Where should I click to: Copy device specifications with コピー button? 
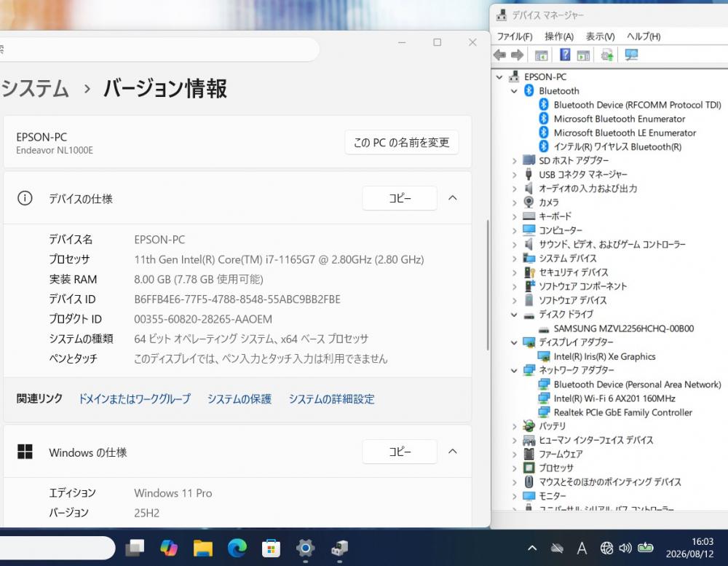(x=400, y=198)
